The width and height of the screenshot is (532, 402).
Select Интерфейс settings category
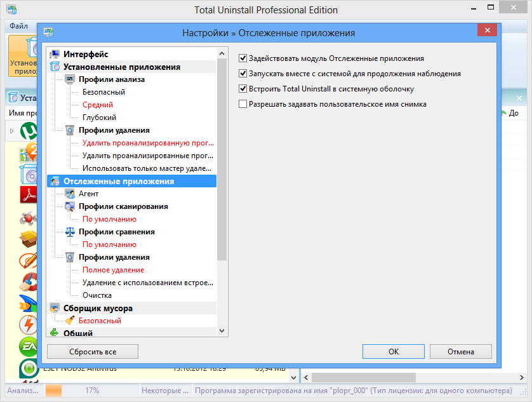pos(86,55)
